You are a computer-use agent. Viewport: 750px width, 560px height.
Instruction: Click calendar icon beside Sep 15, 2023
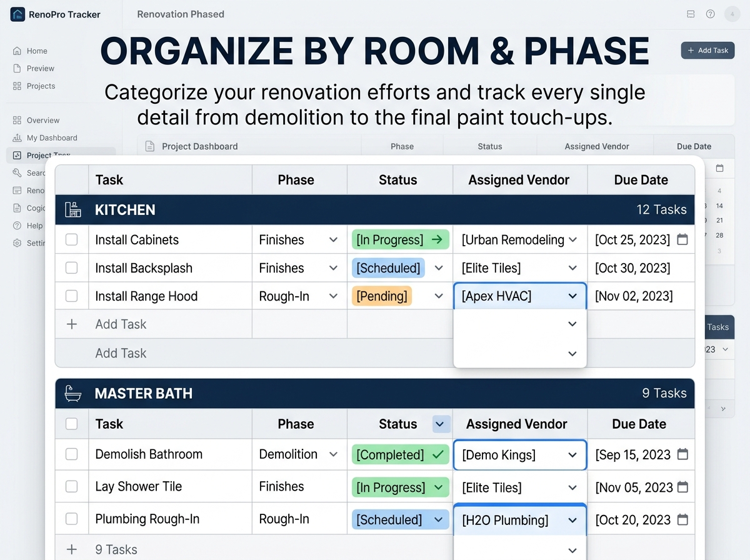(682, 454)
